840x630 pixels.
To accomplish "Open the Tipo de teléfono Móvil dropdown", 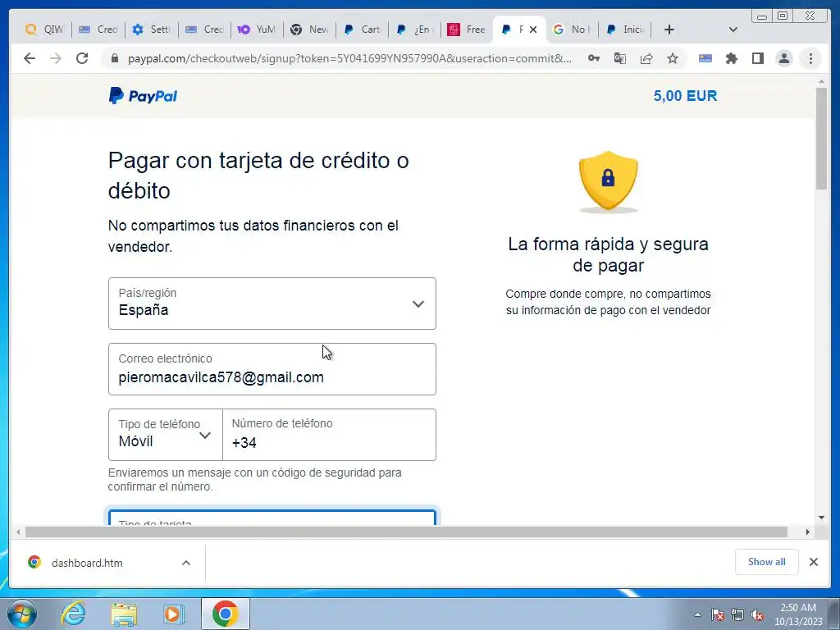I will [165, 435].
